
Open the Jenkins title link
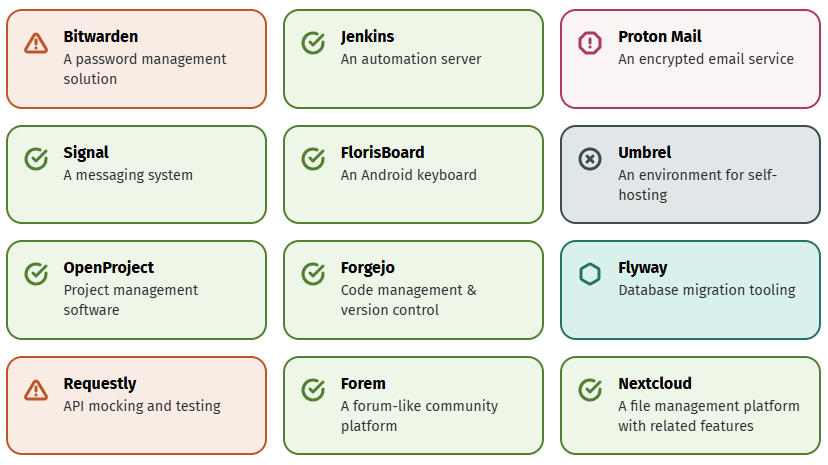[367, 36]
